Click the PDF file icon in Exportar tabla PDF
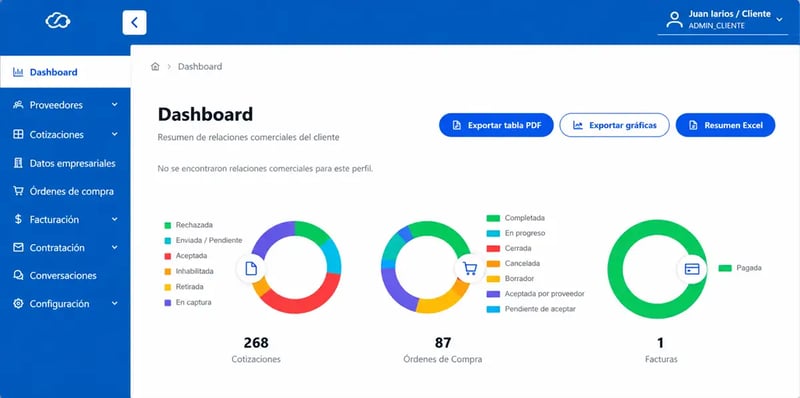Screen dimensions: 800x398 tap(457, 125)
